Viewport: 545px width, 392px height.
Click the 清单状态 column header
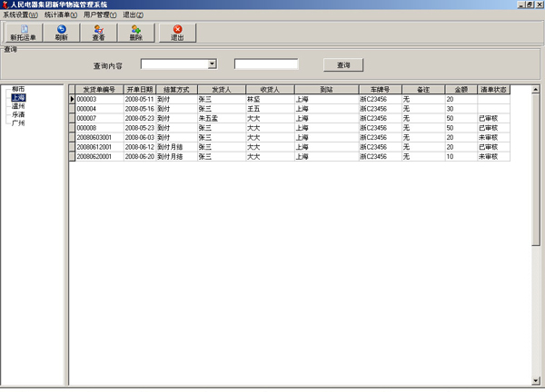[x=493, y=90]
